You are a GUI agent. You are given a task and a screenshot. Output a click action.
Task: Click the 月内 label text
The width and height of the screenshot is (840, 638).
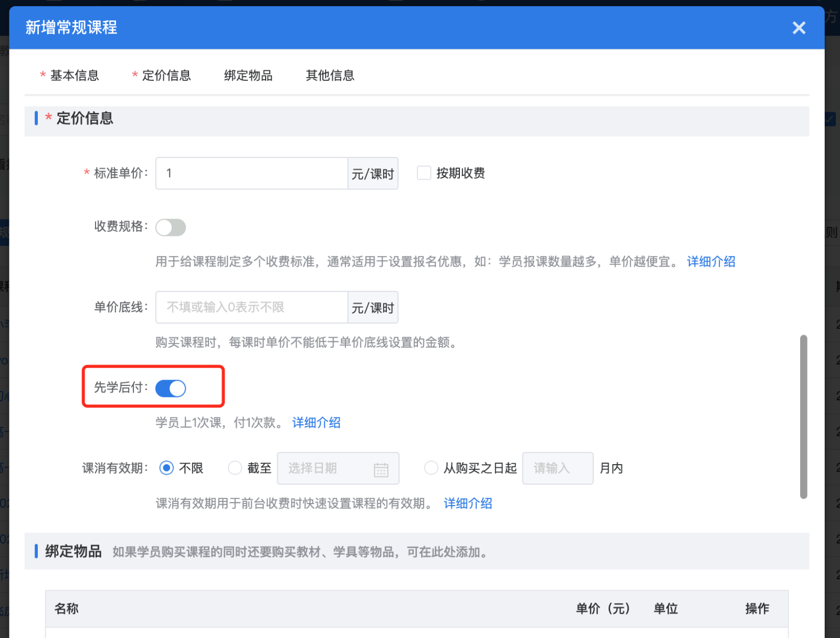(611, 468)
